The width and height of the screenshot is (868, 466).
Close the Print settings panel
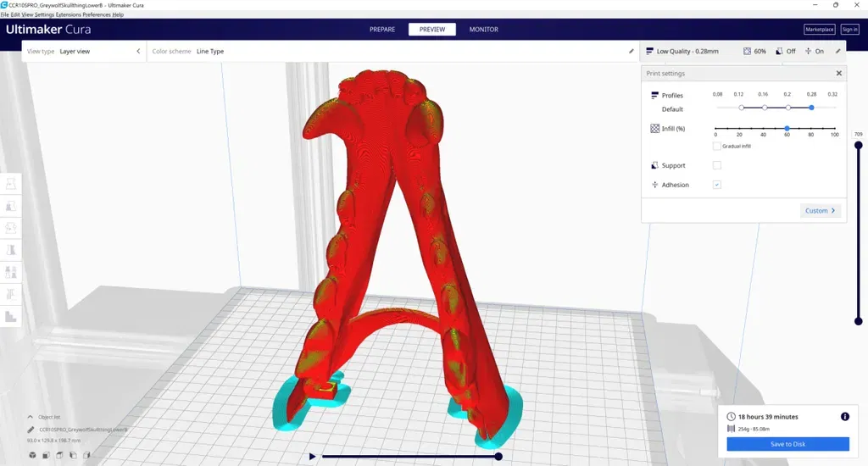tap(838, 73)
